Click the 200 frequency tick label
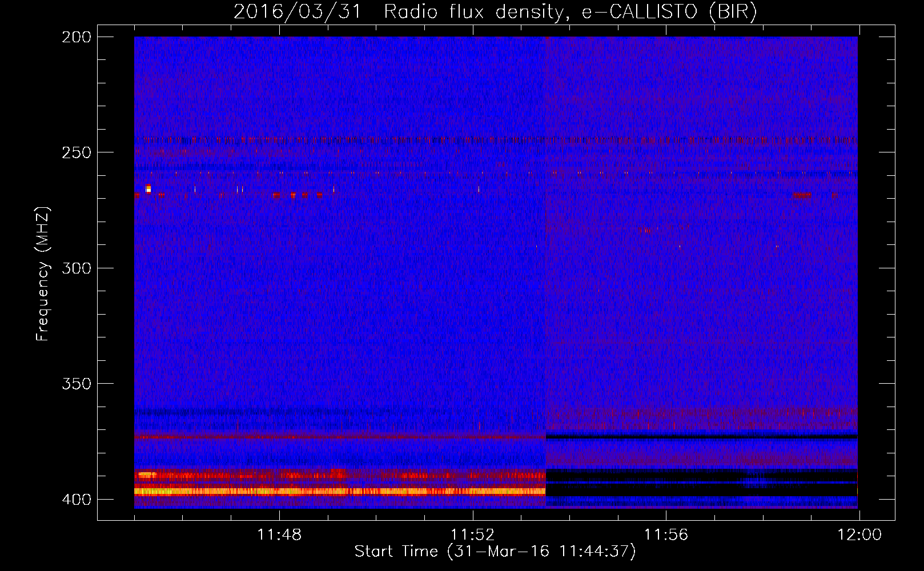The image size is (924, 571). (x=77, y=37)
